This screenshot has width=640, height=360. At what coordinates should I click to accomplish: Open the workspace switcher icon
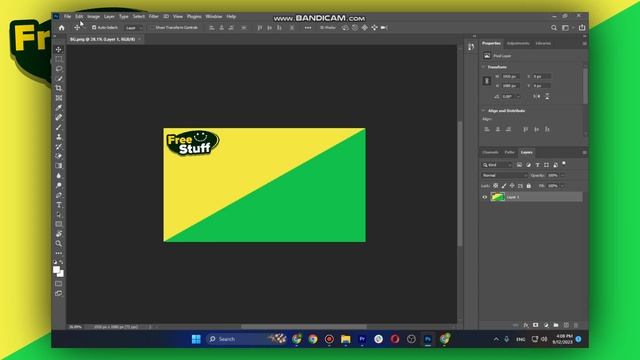pos(566,28)
